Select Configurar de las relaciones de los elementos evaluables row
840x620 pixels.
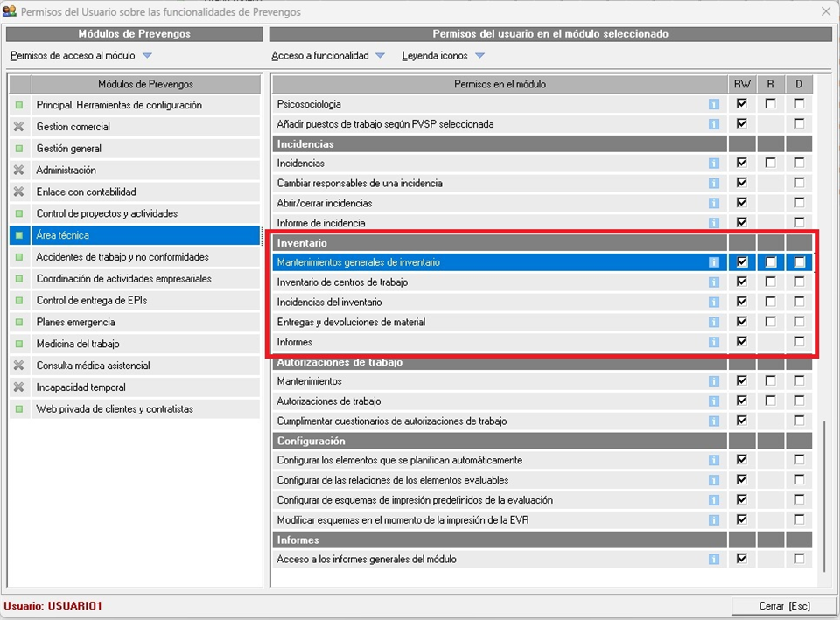tap(392, 480)
